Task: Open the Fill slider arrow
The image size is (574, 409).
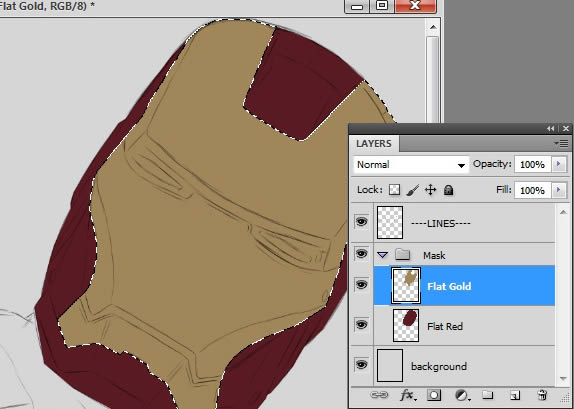Action: [559, 190]
